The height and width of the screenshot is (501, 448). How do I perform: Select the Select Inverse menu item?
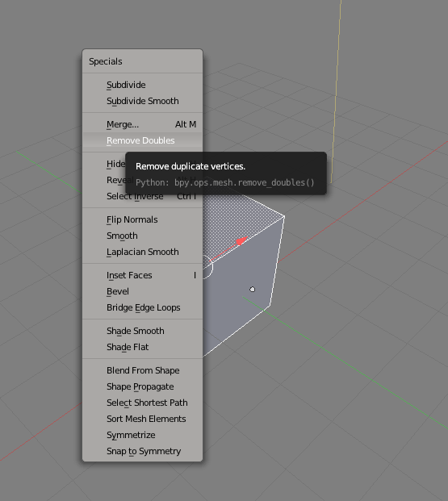point(142,196)
